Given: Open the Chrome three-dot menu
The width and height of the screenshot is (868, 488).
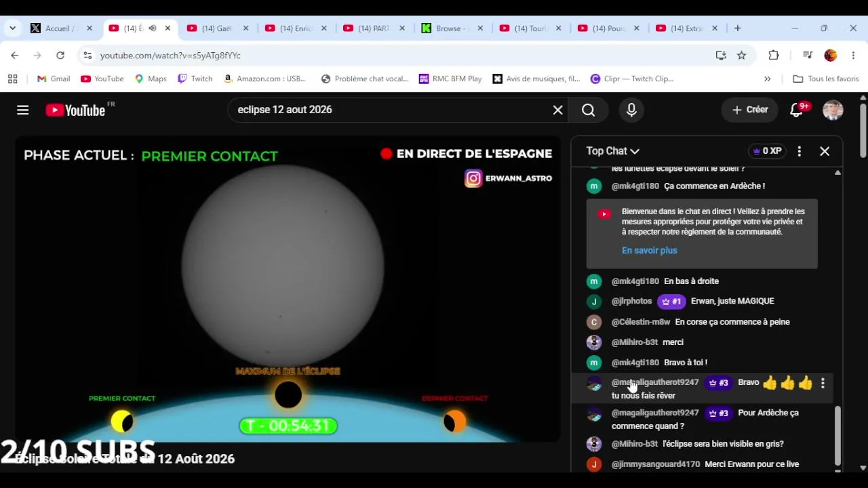Looking at the screenshot, I should (x=853, y=56).
